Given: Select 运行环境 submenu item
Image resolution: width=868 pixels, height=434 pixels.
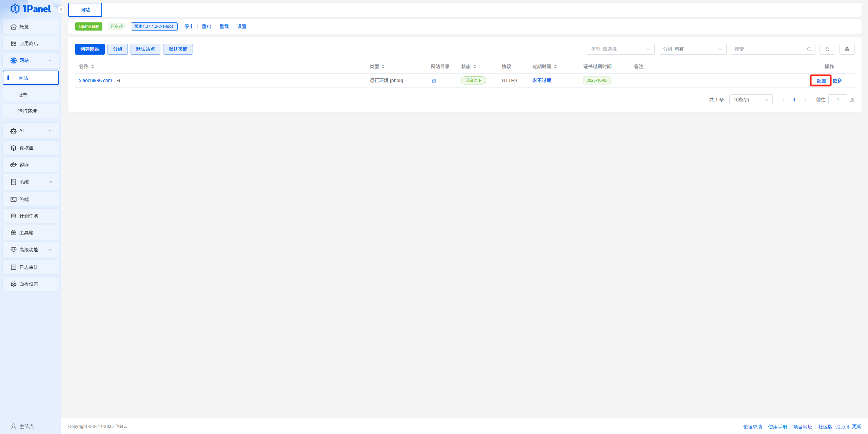Looking at the screenshot, I should 27,111.
